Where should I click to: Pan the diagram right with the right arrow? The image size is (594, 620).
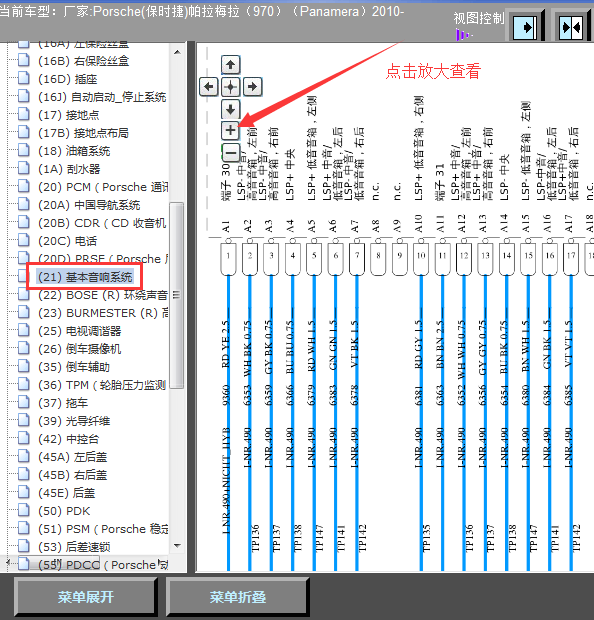[252, 87]
